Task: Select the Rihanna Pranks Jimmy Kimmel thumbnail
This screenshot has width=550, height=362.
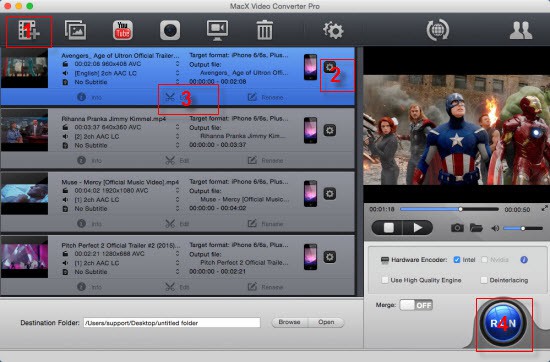Action: coord(24,130)
